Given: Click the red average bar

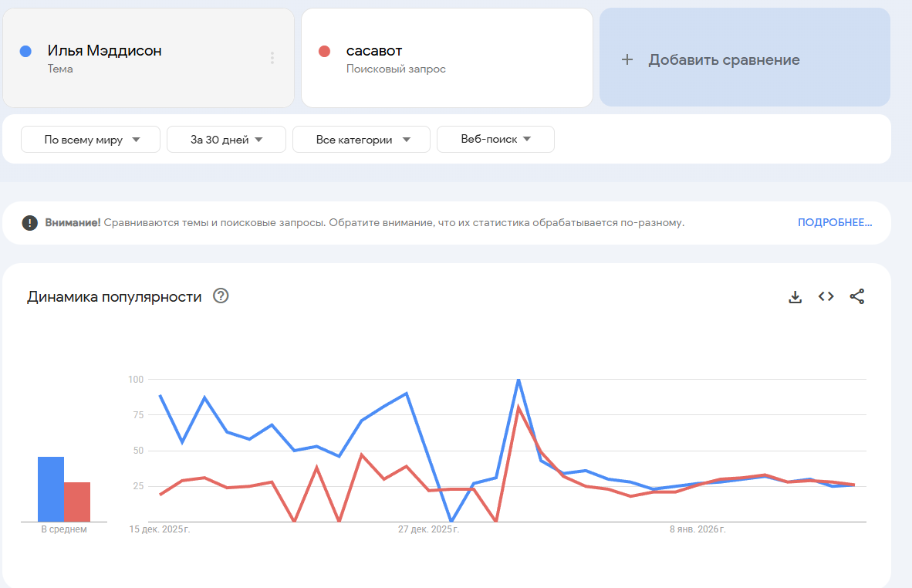Looking at the screenshot, I should coord(77,502).
